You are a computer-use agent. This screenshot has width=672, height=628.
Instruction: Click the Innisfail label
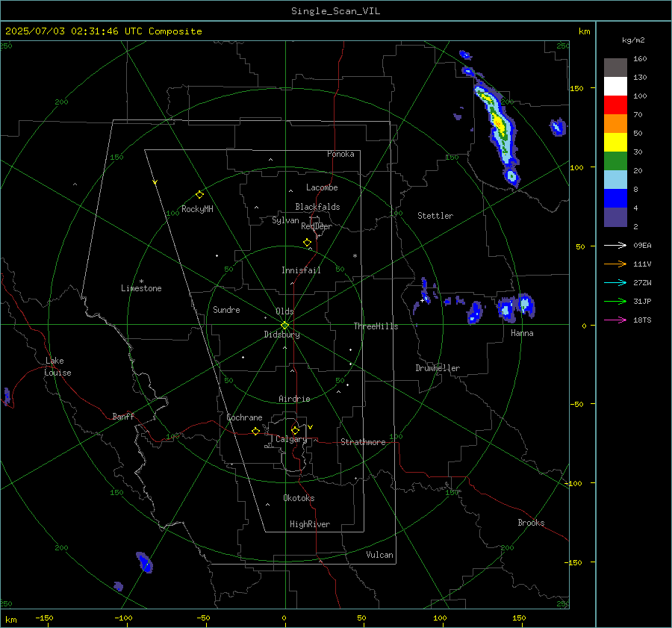(301, 270)
